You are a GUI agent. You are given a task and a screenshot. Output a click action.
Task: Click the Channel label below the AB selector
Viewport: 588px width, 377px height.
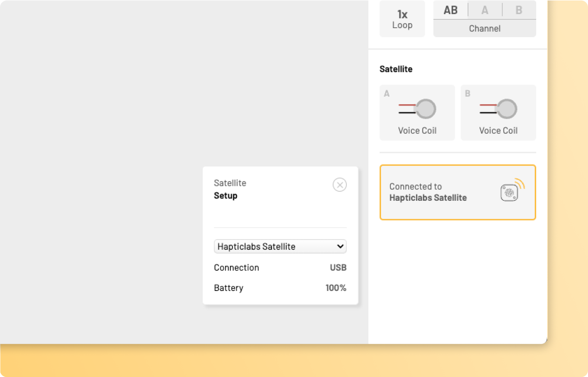[484, 28]
